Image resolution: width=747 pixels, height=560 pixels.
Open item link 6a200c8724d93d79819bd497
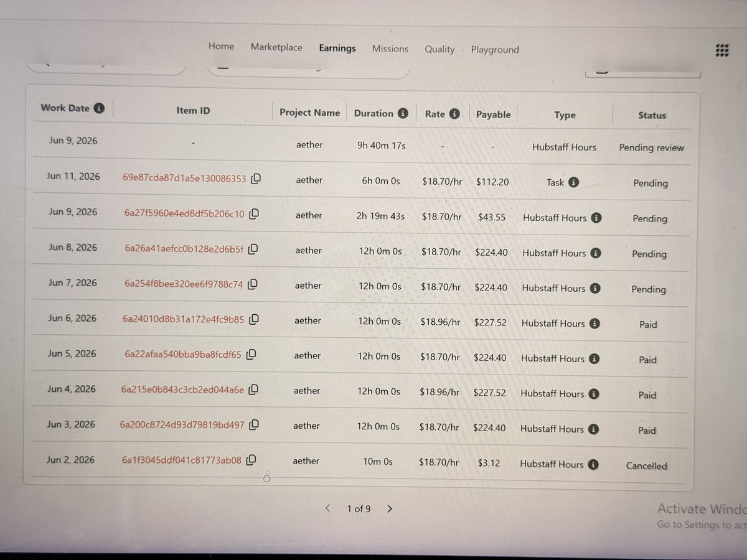point(182,425)
